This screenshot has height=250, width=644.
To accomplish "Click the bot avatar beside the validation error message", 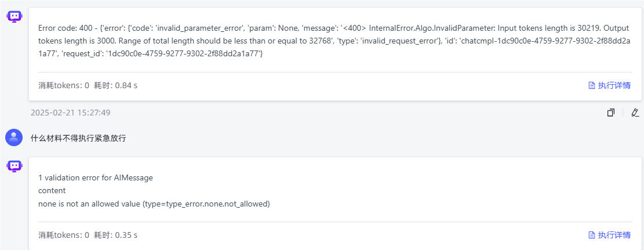I will coord(14,166).
